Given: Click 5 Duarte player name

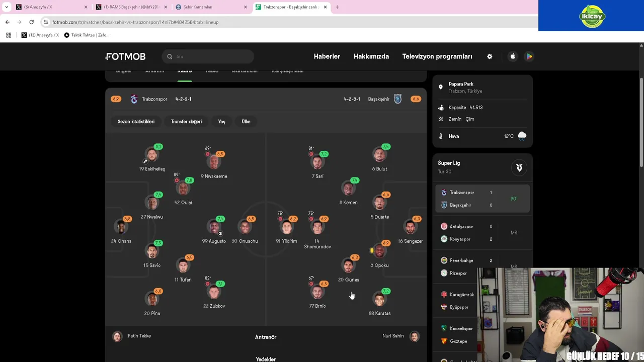Looking at the screenshot, I should (x=379, y=217).
